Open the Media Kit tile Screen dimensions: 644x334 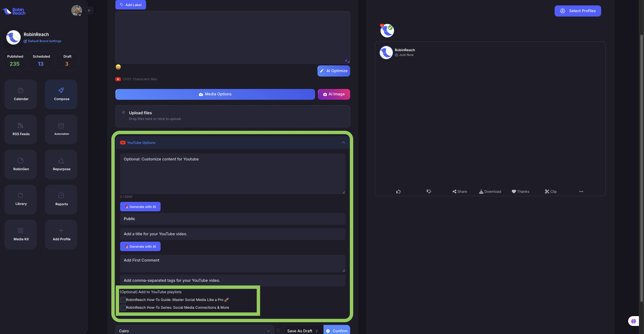pos(21,235)
